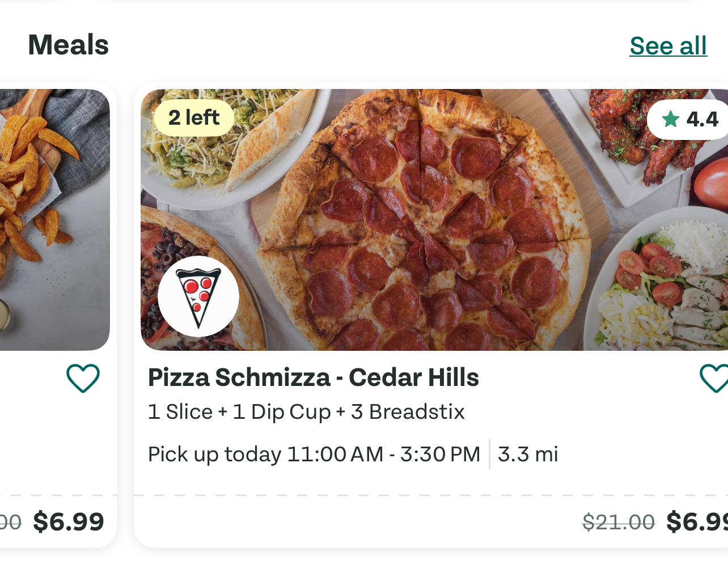The image size is (728, 569).
Task: Open the See all meals link
Action: (668, 46)
